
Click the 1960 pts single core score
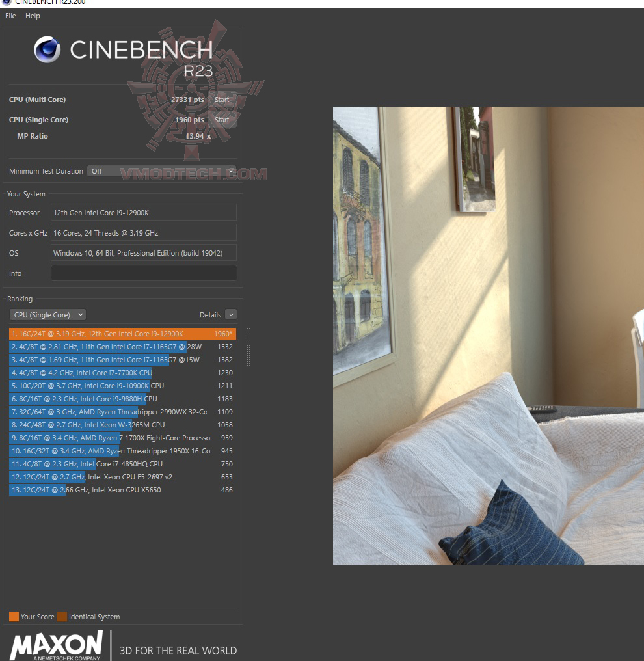189,120
